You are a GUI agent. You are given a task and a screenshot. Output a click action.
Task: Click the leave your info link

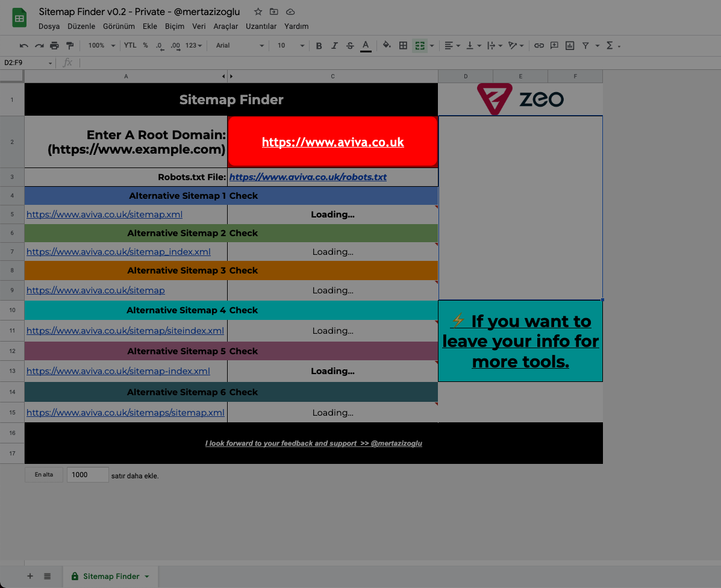[x=520, y=341]
